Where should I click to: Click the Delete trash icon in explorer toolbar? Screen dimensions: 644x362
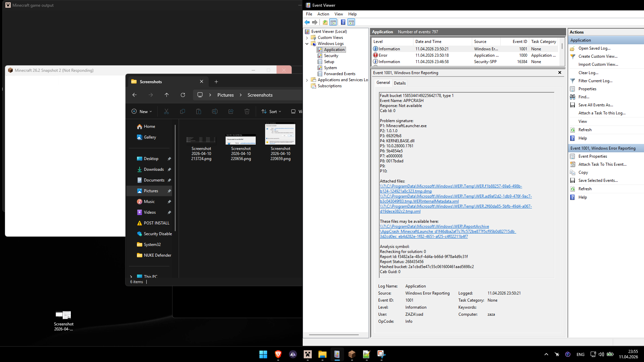coord(247,111)
